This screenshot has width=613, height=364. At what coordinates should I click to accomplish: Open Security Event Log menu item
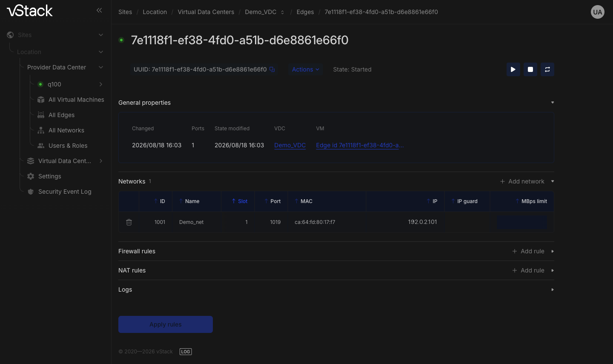(65, 192)
